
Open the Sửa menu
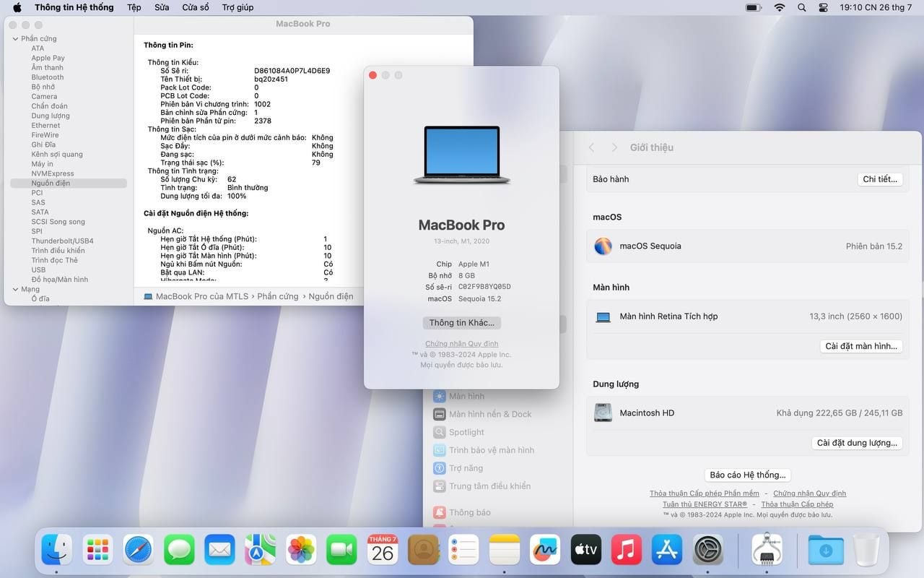(162, 7)
